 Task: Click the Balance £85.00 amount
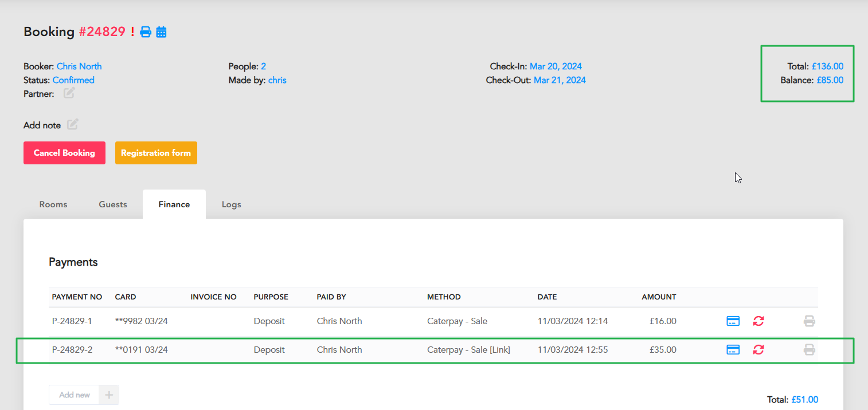830,80
